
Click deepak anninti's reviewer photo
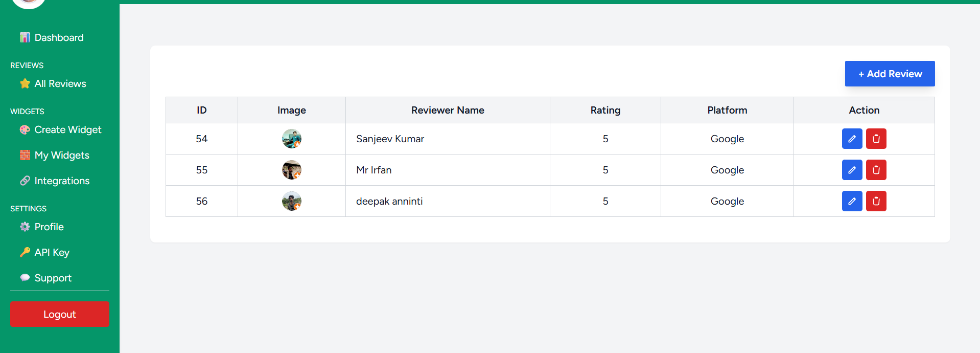click(291, 201)
